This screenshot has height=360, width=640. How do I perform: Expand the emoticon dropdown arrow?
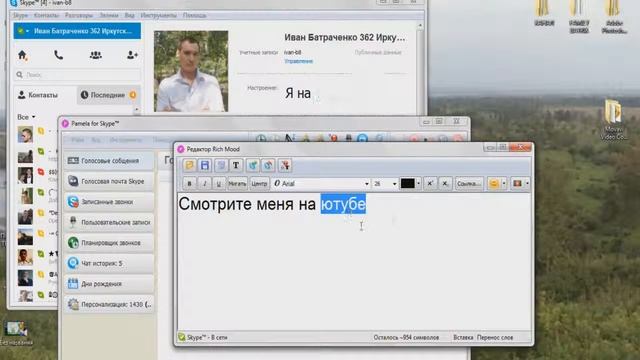(504, 184)
